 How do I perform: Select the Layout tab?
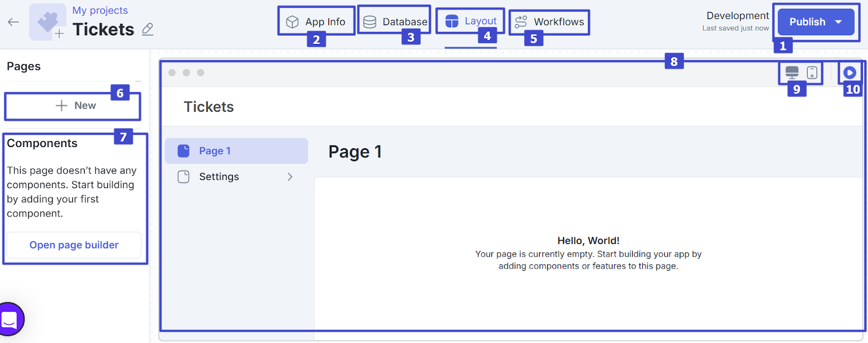tap(471, 21)
